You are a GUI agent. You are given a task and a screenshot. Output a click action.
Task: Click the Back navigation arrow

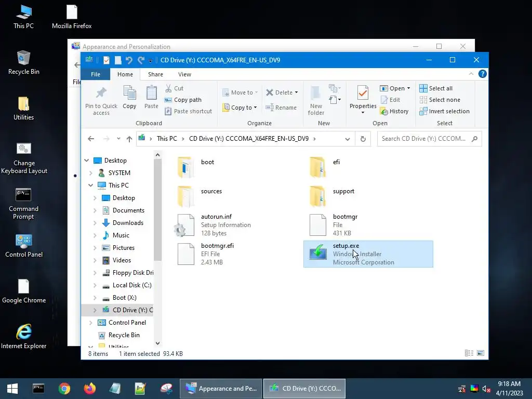point(91,139)
